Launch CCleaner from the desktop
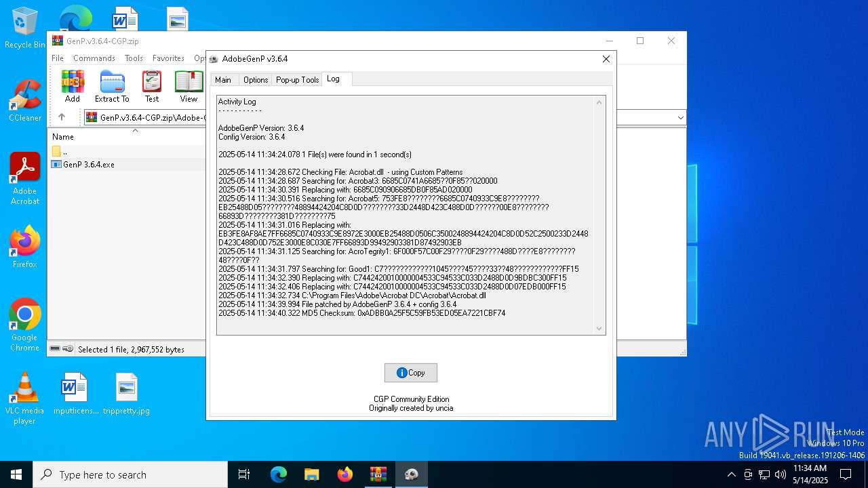 pyautogui.click(x=24, y=100)
